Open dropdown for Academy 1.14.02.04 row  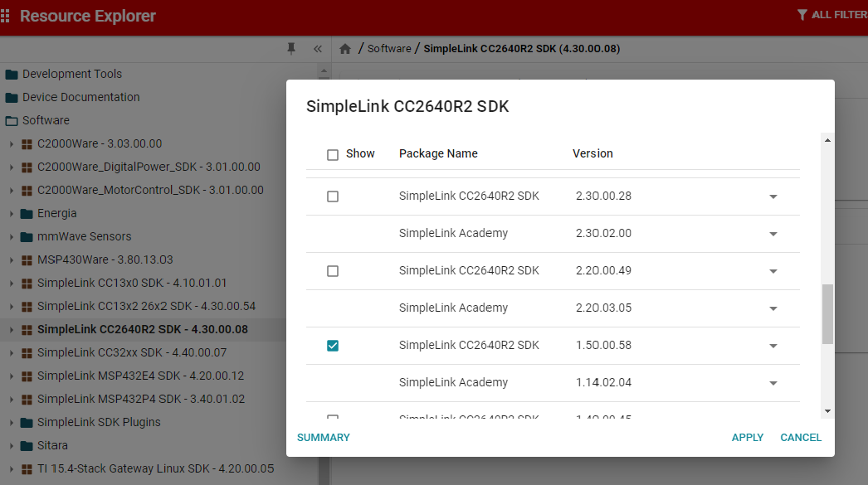click(773, 383)
